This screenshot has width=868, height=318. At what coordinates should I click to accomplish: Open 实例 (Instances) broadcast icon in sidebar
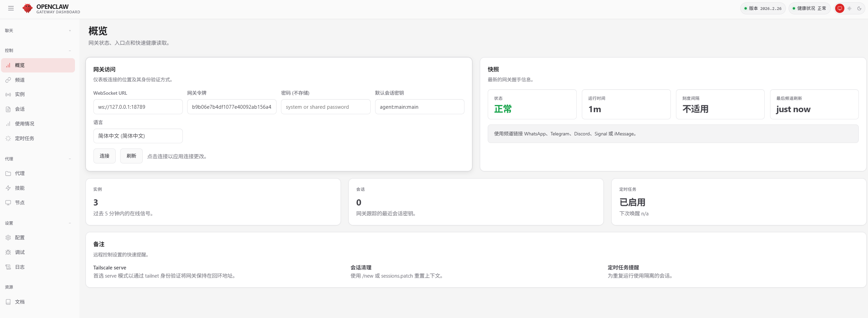(8, 94)
